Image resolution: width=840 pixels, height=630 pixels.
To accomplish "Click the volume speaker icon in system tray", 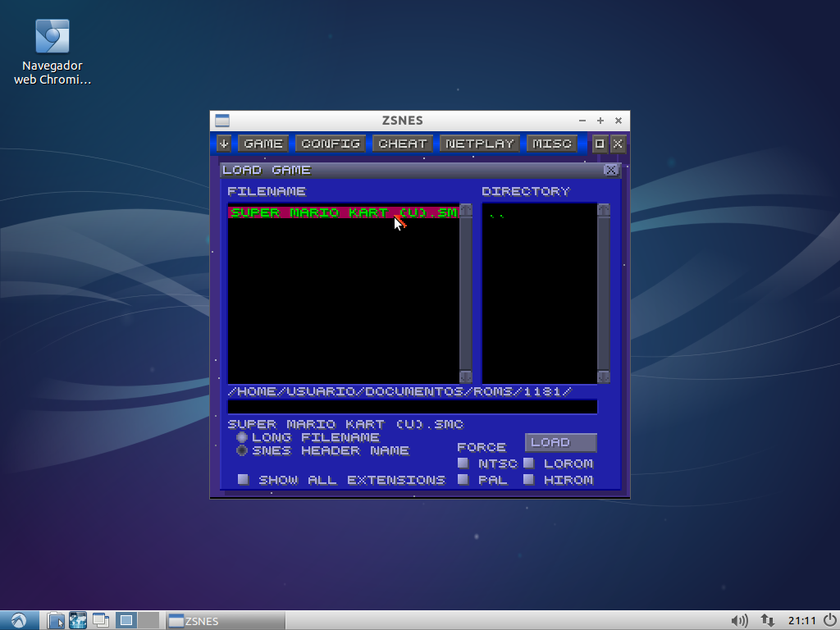I will pos(739,621).
